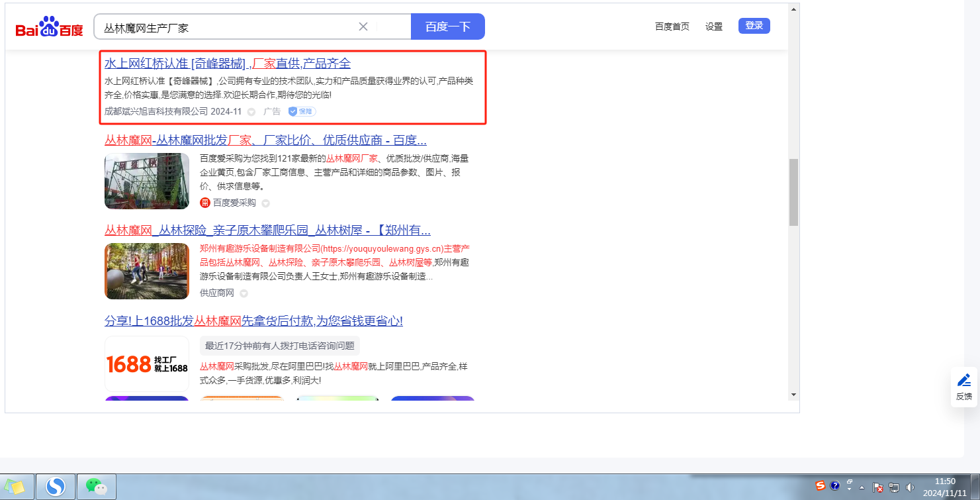Open WeChat from the taskbar

pyautogui.click(x=97, y=487)
